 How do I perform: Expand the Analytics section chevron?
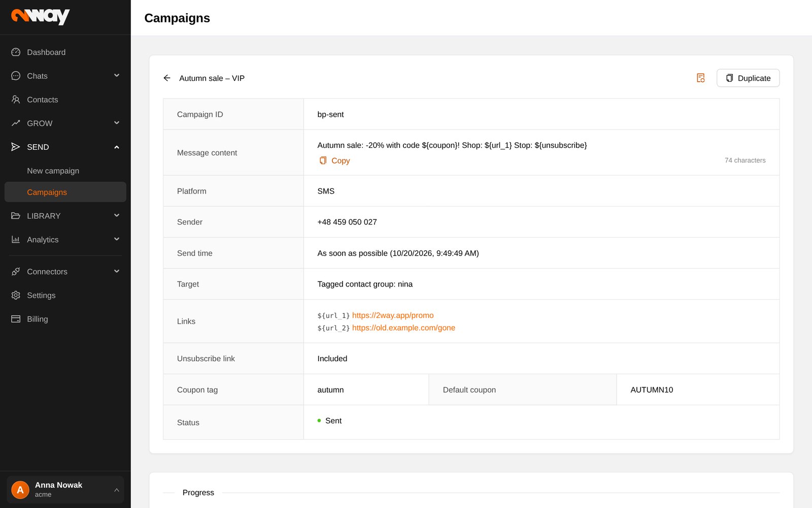pyautogui.click(x=117, y=239)
